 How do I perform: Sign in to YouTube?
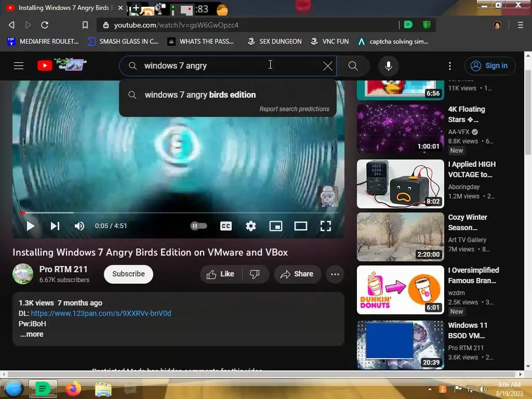point(490,66)
